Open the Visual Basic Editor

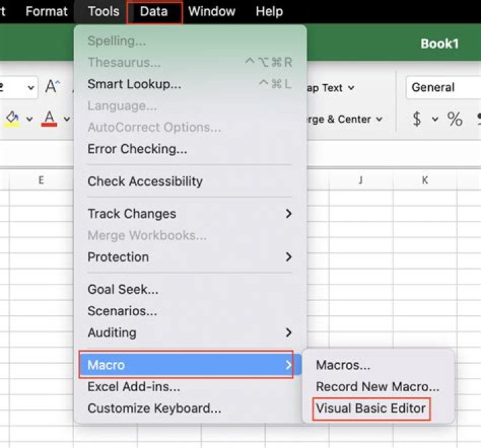[x=378, y=409]
